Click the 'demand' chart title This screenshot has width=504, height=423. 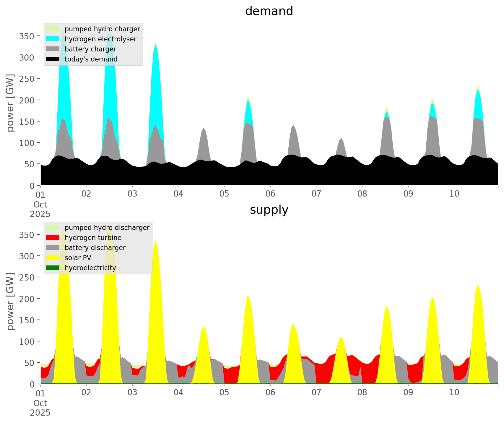coord(269,11)
